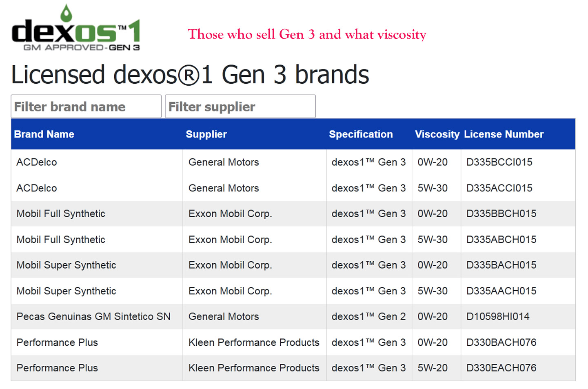Click the dexos1 Gen 2 specification cell
Screen dimensions: 588x389
[368, 316]
